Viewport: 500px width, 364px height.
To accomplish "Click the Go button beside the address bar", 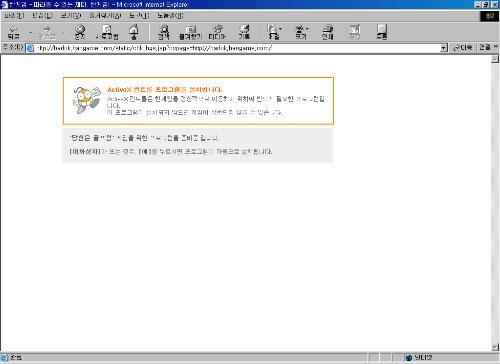I will click(x=463, y=48).
